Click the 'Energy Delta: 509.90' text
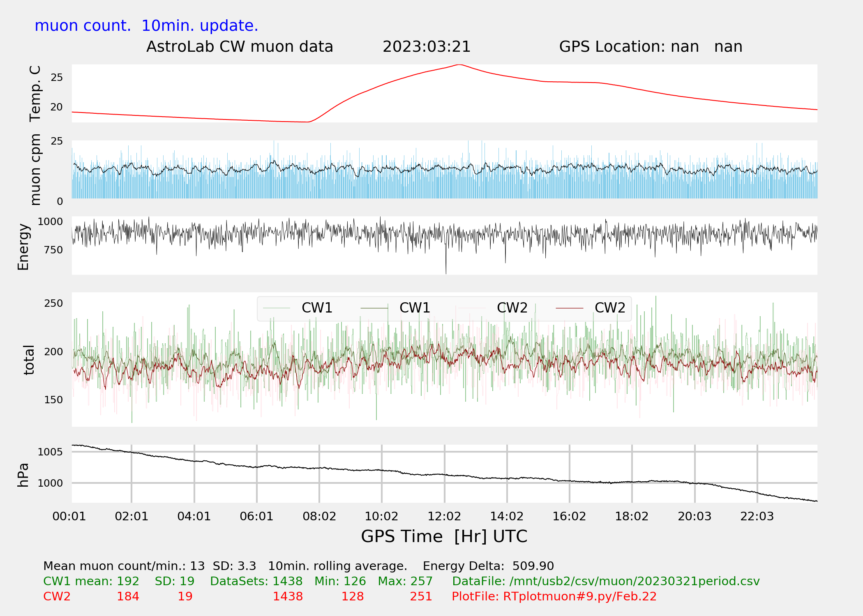The image size is (863, 616). pyautogui.click(x=488, y=566)
